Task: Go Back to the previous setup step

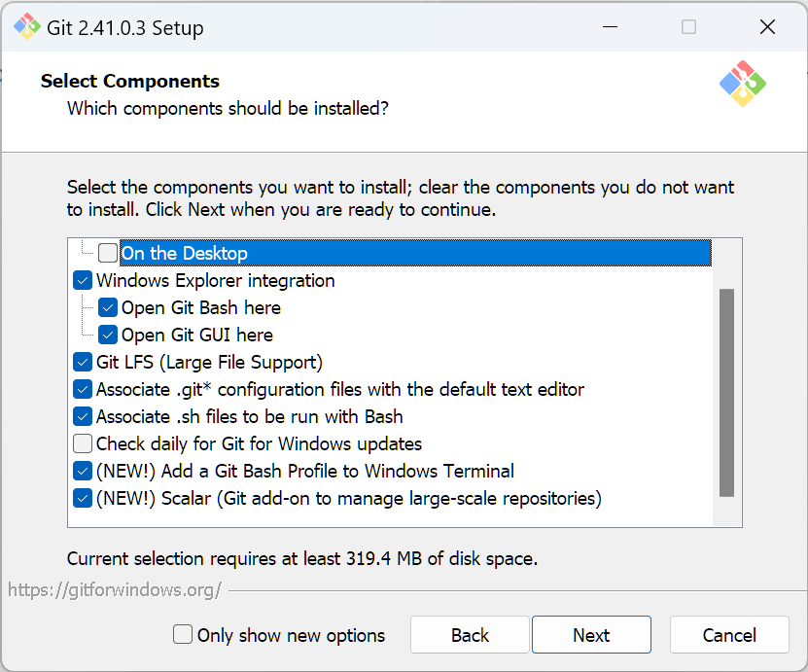Action: point(470,635)
